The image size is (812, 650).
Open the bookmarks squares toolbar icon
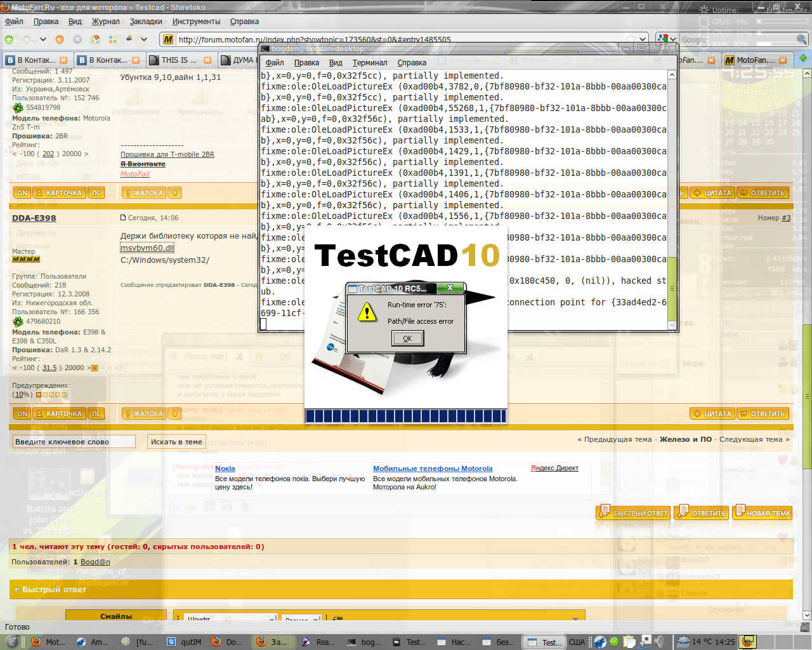pos(113,39)
